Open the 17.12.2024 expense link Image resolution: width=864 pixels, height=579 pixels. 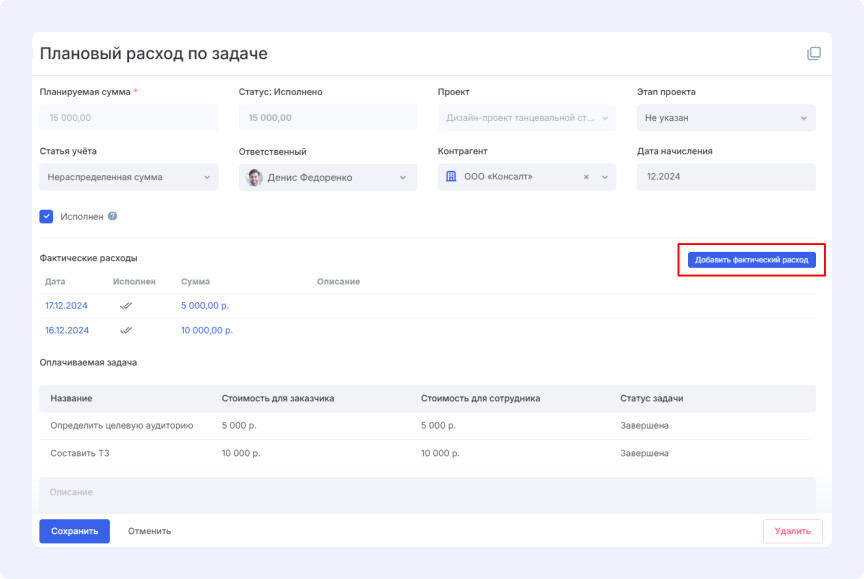67,306
